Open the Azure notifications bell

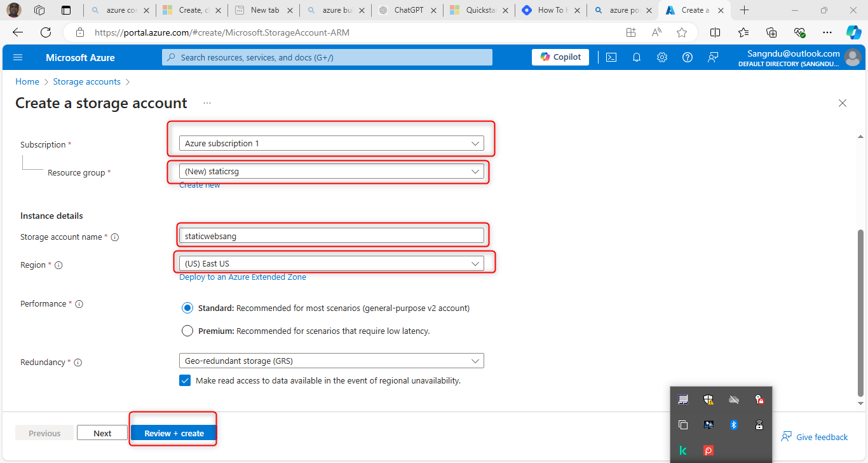click(x=637, y=57)
